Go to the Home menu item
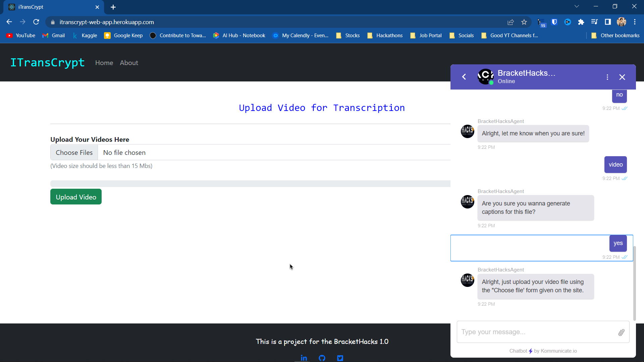 click(x=104, y=63)
